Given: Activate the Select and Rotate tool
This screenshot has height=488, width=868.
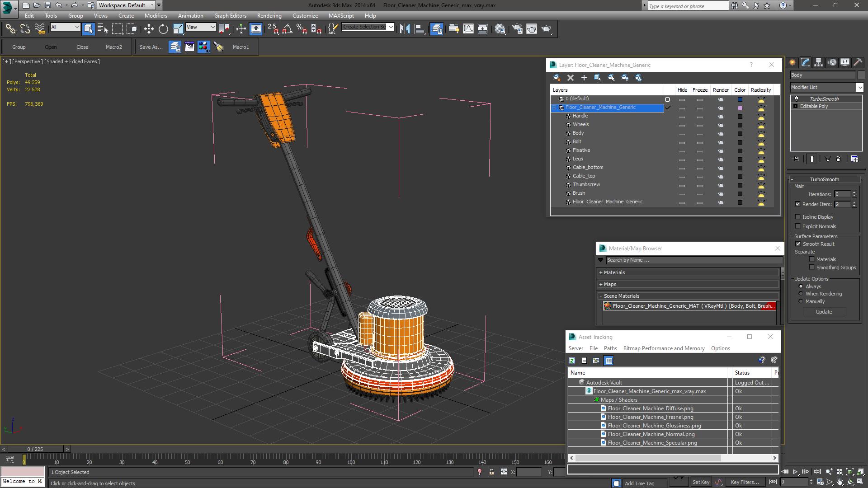Looking at the screenshot, I should [163, 29].
